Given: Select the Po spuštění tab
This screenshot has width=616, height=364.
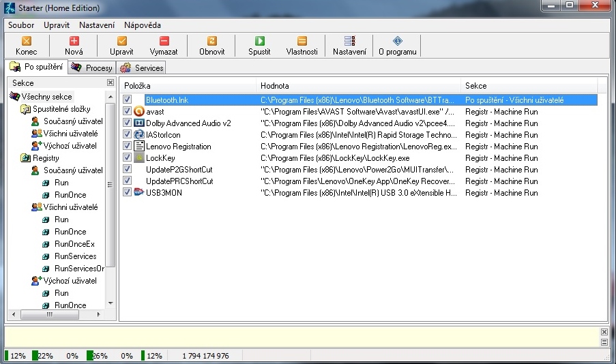Looking at the screenshot, I should tap(37, 67).
